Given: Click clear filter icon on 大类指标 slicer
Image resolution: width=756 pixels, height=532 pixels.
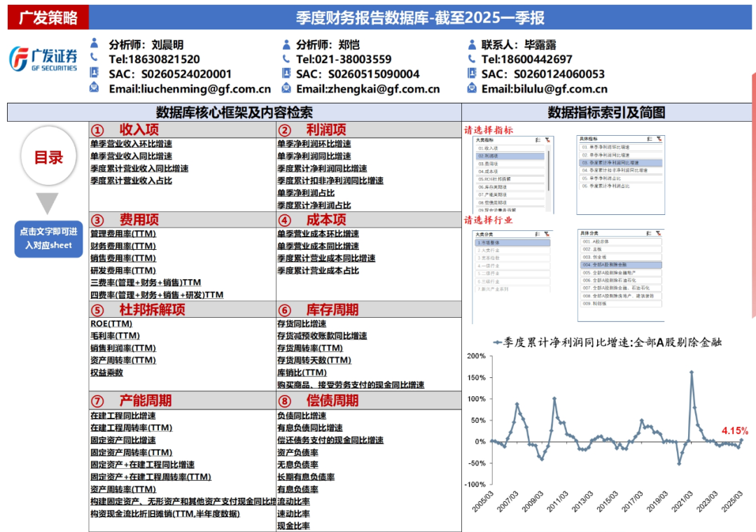Looking at the screenshot, I should point(547,140).
